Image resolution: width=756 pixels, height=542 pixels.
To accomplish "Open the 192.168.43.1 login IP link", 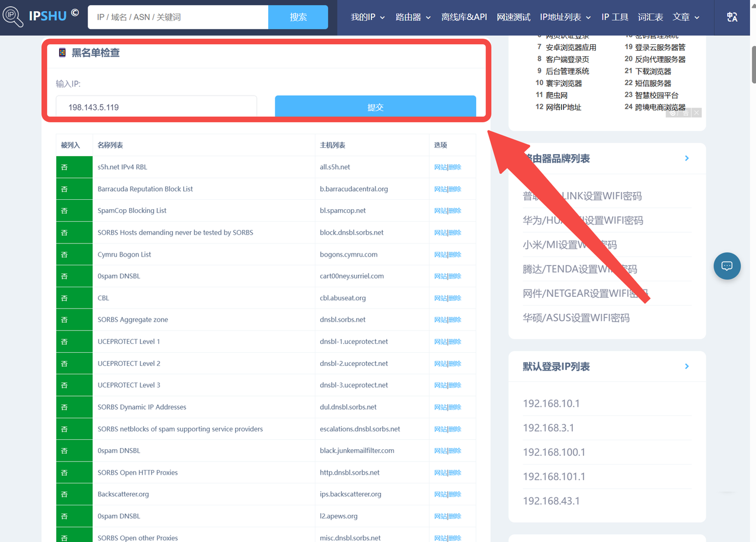I will (551, 501).
